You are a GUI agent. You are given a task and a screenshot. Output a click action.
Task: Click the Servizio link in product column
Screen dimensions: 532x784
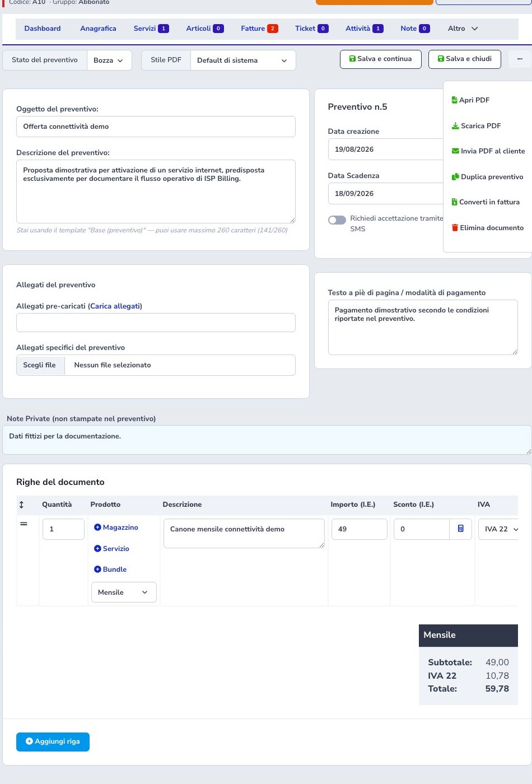tap(116, 549)
